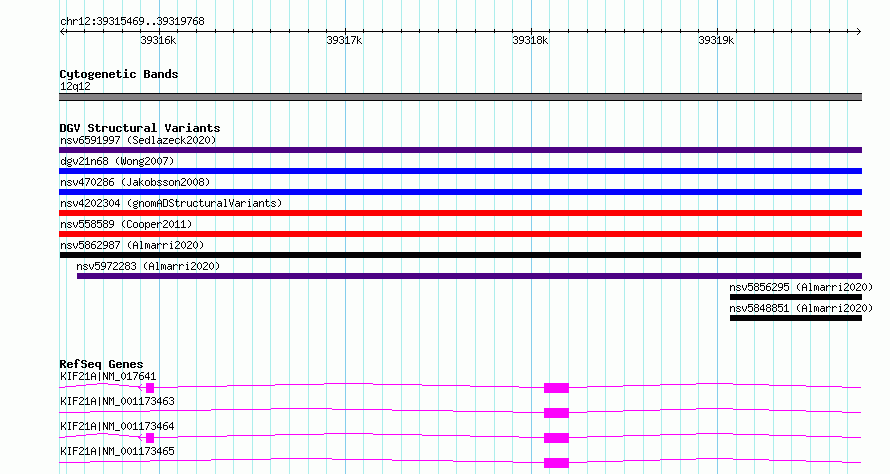Click the 12q12 band label
Image resolution: width=890 pixels, height=474 pixels.
[75, 86]
